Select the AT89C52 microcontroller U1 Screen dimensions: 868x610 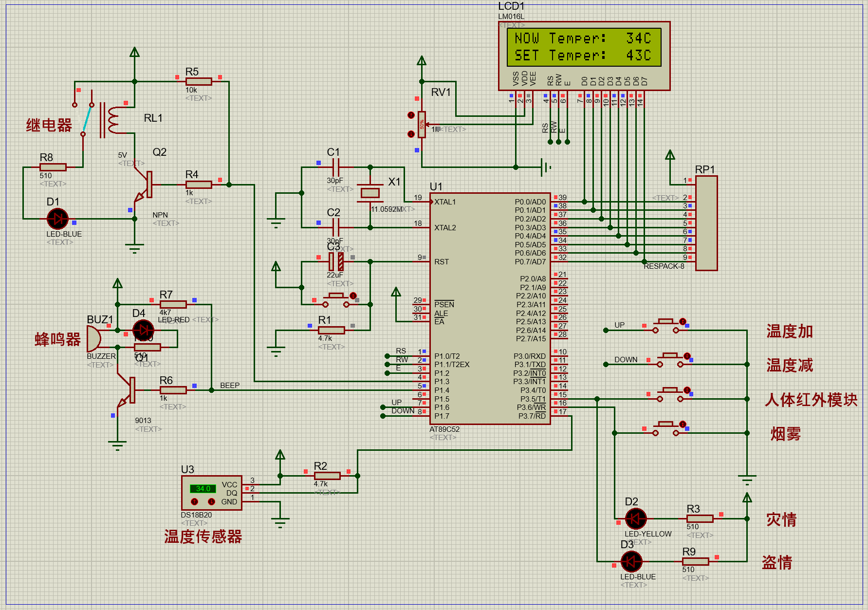click(490, 309)
